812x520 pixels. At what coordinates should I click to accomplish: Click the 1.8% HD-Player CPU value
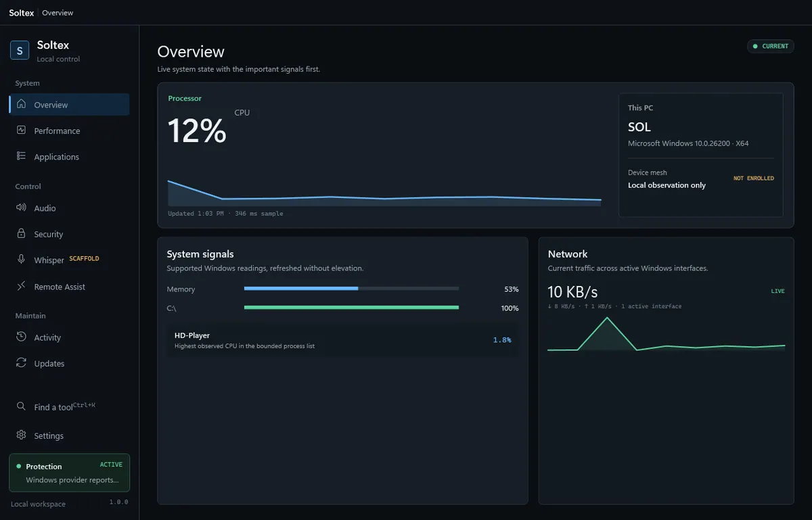[x=502, y=340]
